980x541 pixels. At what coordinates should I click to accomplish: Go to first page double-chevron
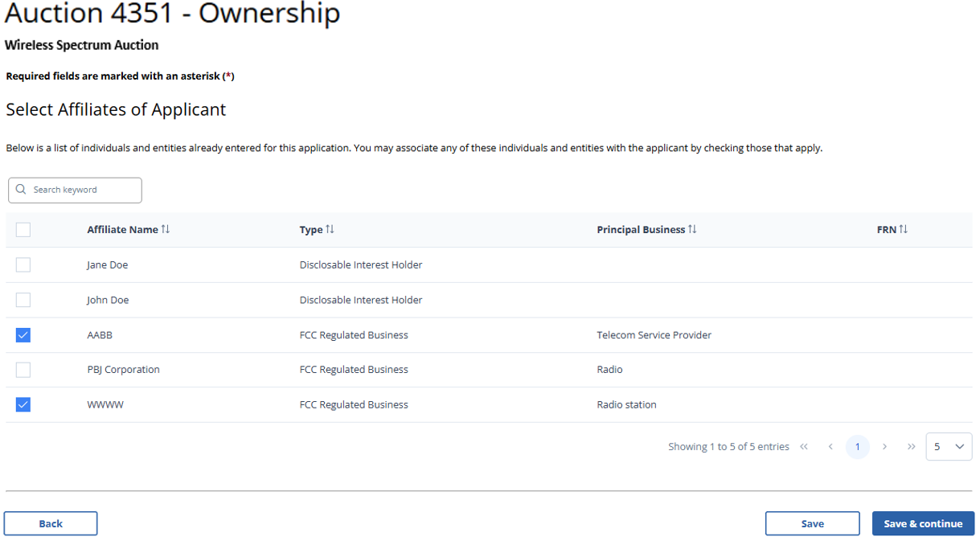coord(804,447)
